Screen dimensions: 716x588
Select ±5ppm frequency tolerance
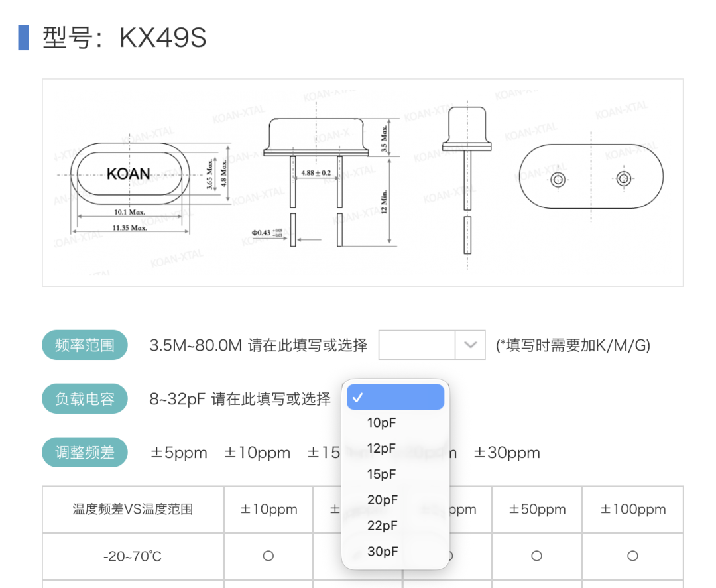point(179,453)
